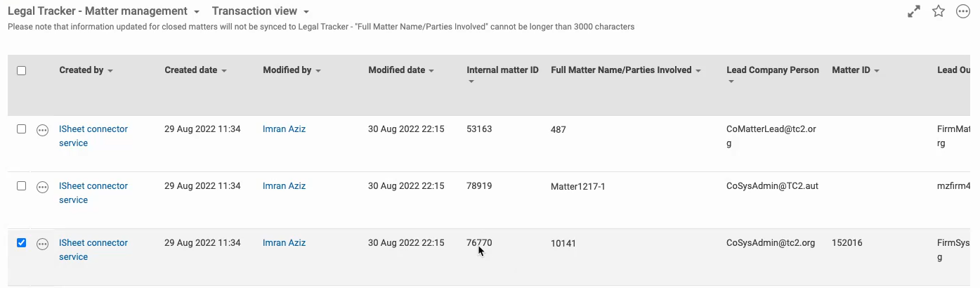Uncheck the selected matter 76770 row

(x=21, y=243)
